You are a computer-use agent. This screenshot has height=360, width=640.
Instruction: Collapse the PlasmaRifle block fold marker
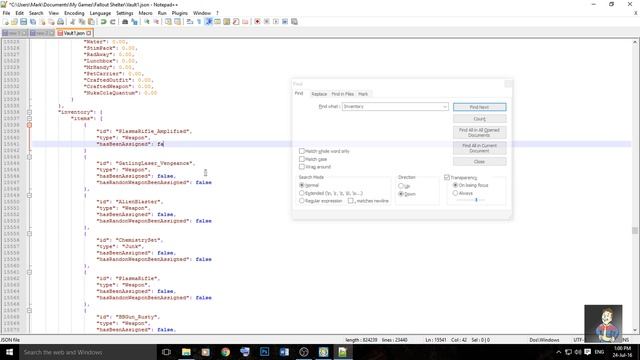(x=29, y=272)
